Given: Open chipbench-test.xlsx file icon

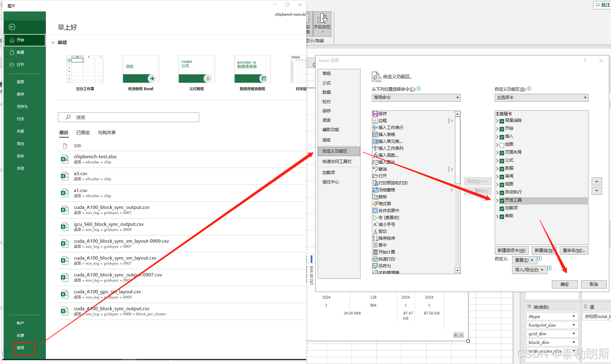Looking at the screenshot, I should 64,159.
